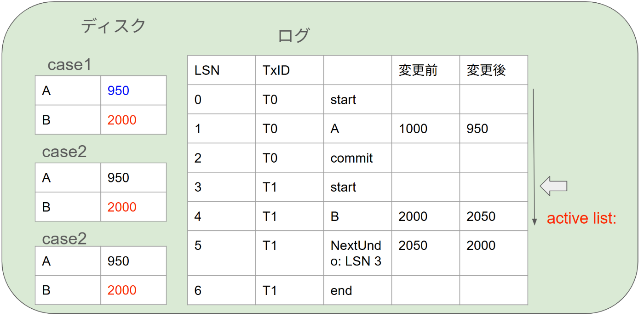Click the left-pointing arrow beside the log
Screen dimensions: 644x317
click(553, 186)
